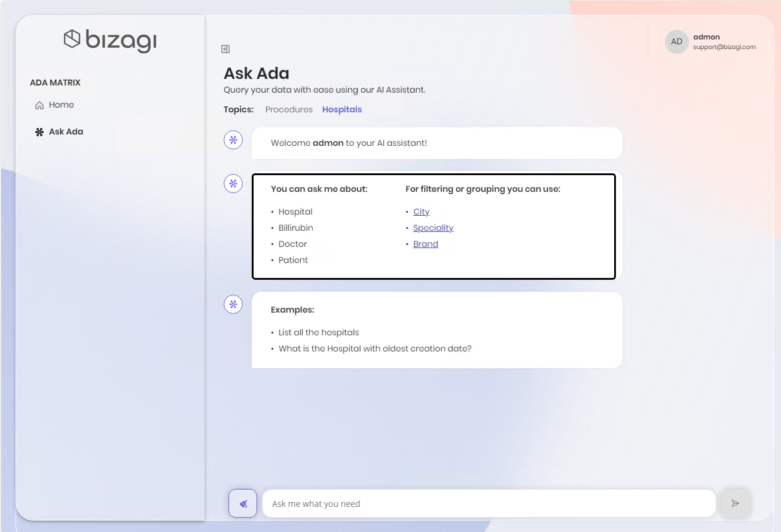Click example 'List all the hospitals'
Viewport: 781px width, 532px height.
319,333
